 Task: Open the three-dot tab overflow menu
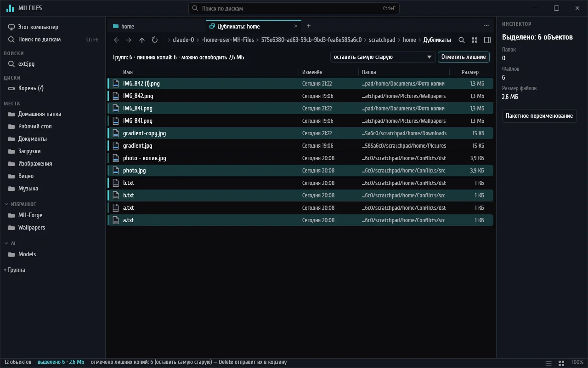point(486,26)
